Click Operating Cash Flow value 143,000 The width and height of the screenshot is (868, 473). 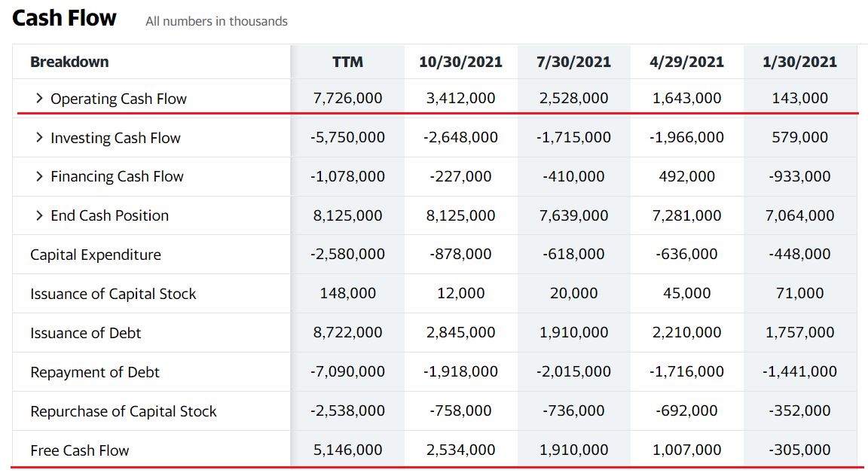click(800, 99)
